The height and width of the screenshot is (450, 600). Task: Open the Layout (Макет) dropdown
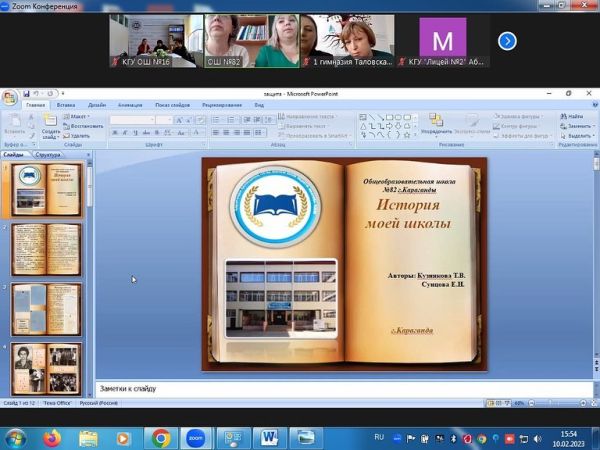tap(80, 117)
